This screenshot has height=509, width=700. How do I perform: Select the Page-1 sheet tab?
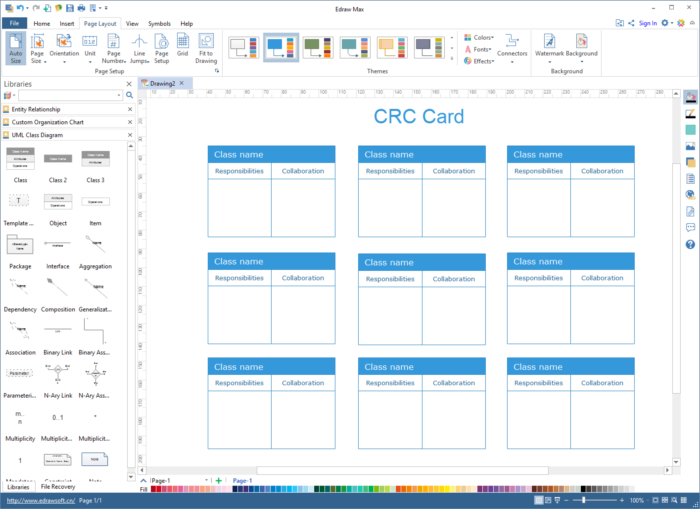point(242,481)
